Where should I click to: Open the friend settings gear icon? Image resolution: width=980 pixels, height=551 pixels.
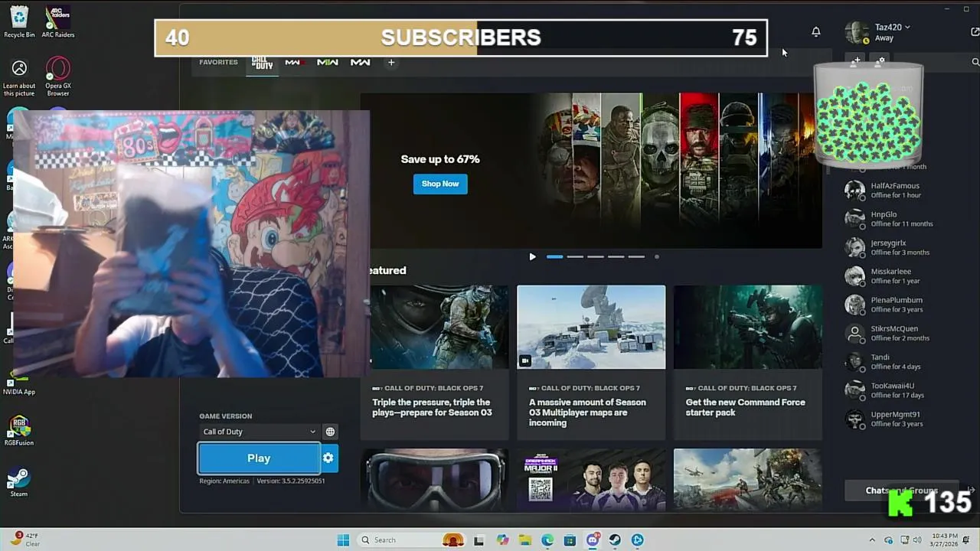(881, 60)
